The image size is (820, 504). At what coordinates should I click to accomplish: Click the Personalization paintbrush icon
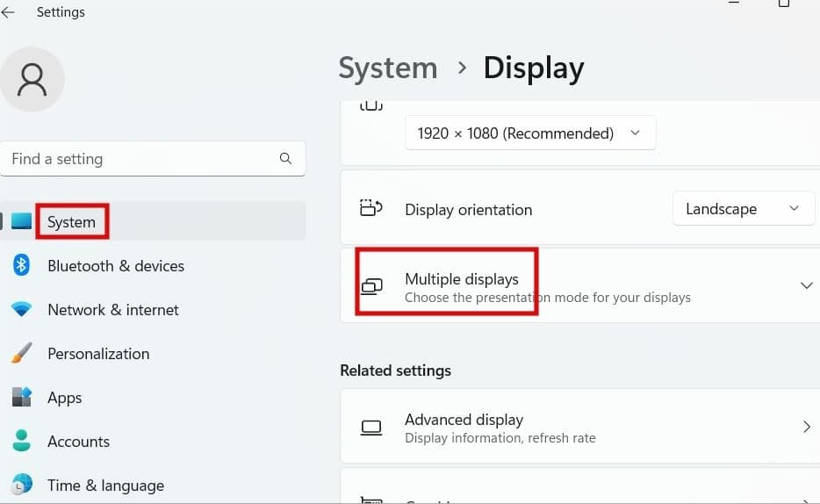tap(21, 353)
